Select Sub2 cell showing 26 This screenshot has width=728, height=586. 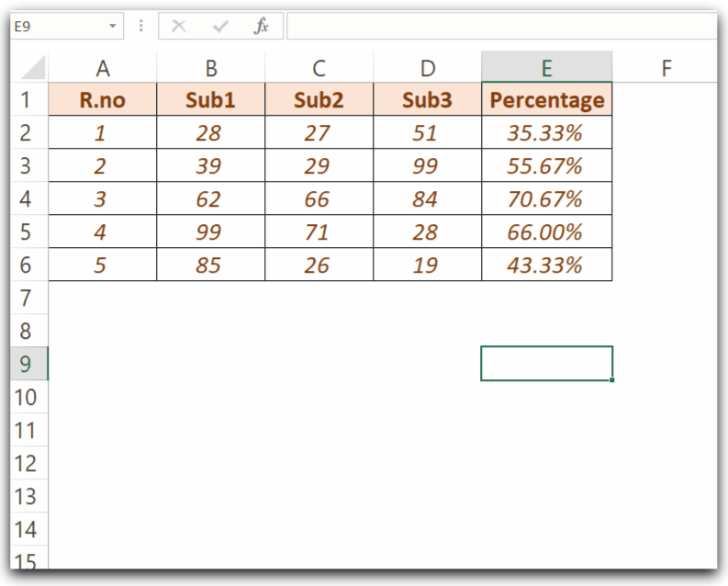319,265
